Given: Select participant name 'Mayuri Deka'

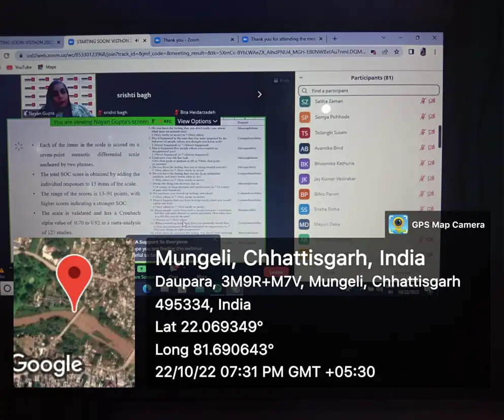Looking at the screenshot, I should (x=326, y=224).
